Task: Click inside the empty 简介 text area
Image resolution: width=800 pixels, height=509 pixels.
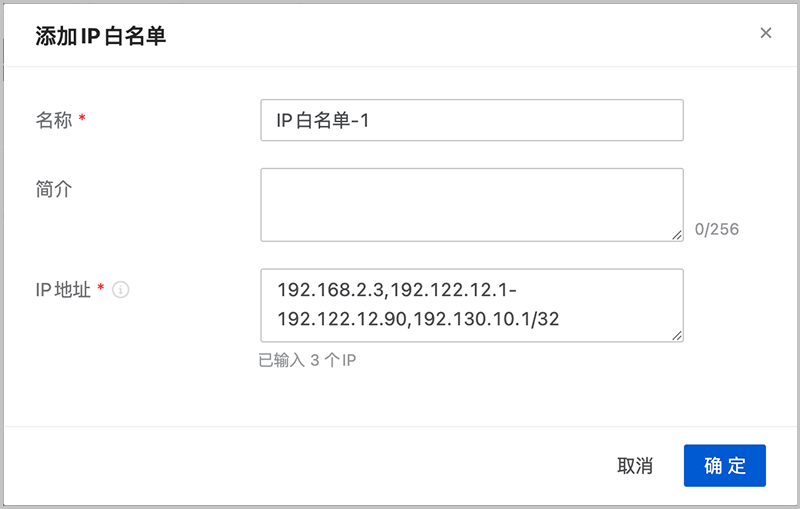Action: (x=471, y=205)
